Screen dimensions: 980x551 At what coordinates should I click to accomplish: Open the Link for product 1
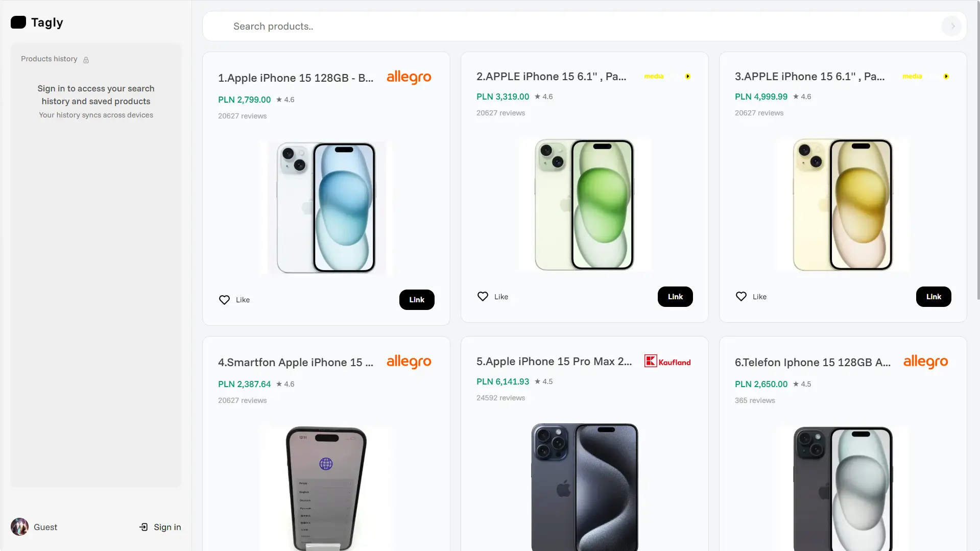[x=417, y=300]
